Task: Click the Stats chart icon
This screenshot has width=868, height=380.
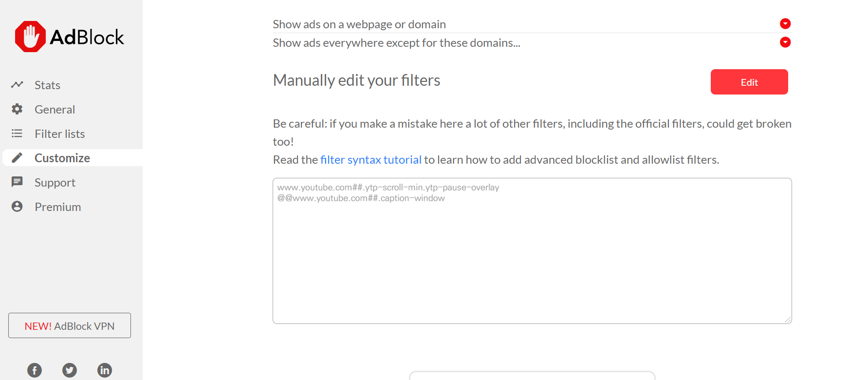Action: point(17,85)
